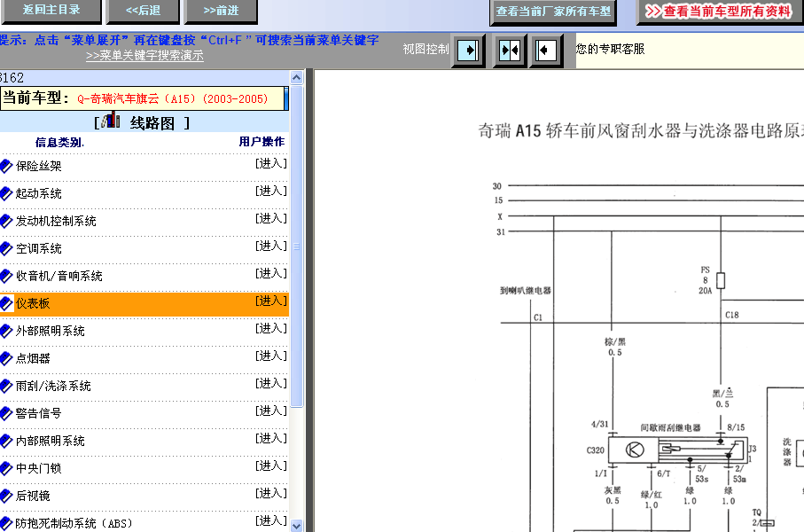Open 查看当前厂家所有车型
804x532 pixels.
tap(553, 12)
